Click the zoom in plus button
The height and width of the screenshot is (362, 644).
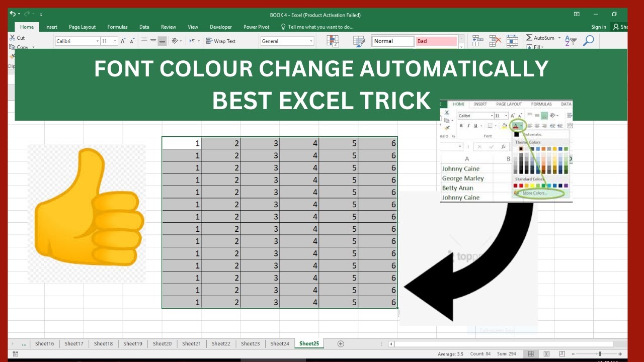[x=620, y=354]
